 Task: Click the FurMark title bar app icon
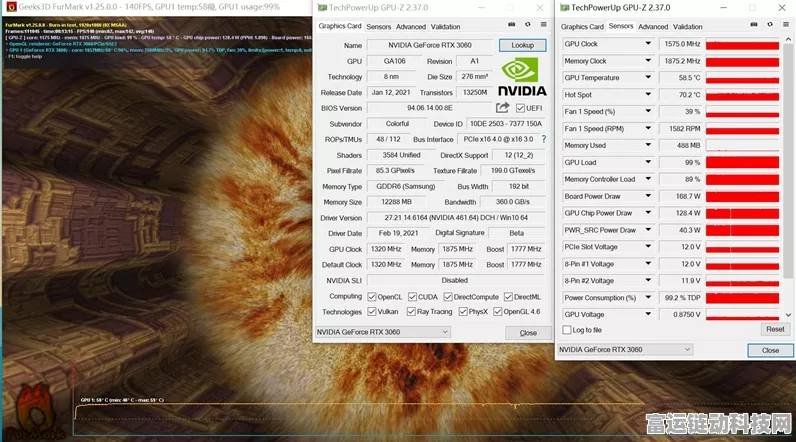10,7
